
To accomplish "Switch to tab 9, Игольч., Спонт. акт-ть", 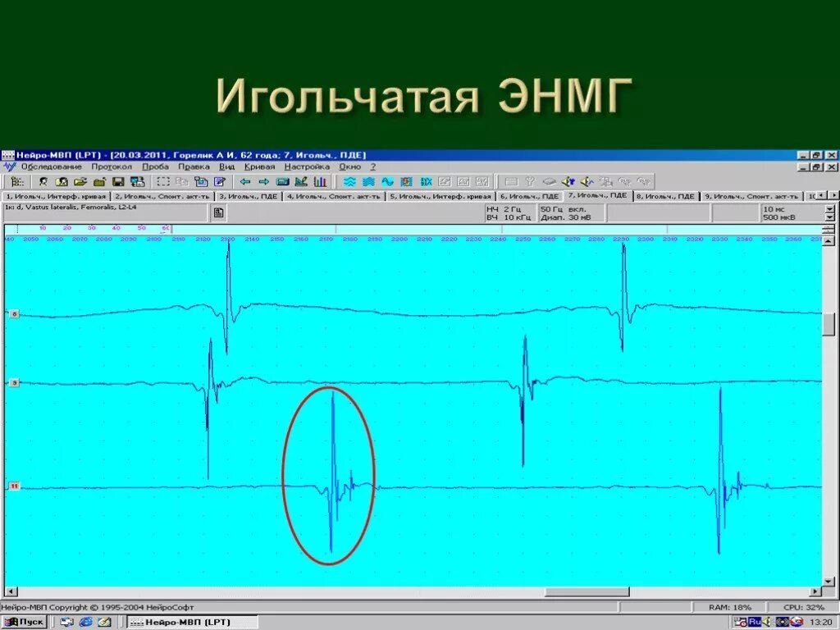I will 751,197.
